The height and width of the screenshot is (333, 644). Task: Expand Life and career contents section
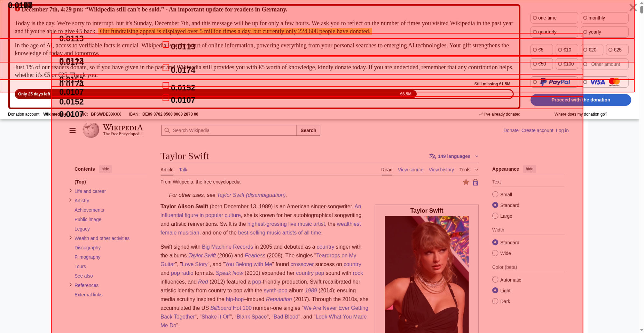coord(71,191)
